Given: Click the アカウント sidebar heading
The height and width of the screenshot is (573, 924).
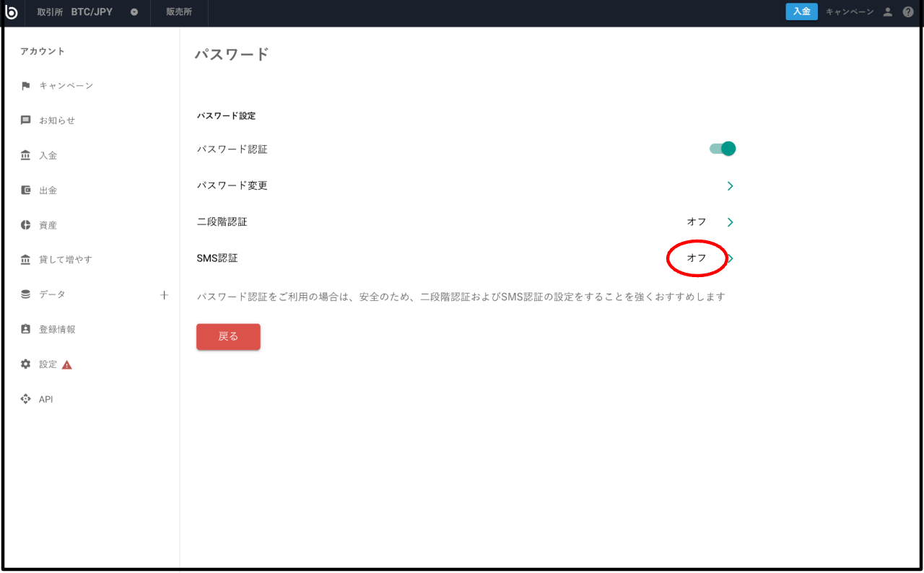Looking at the screenshot, I should (43, 51).
